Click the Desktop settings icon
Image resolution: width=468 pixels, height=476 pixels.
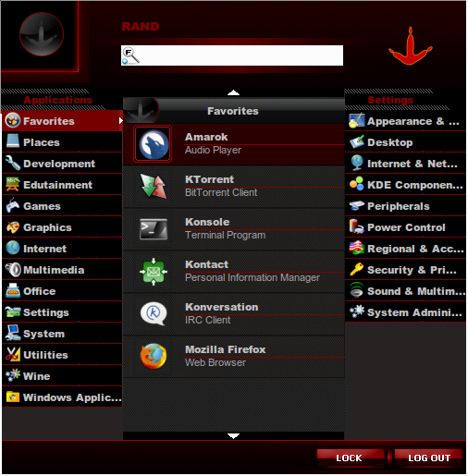tap(357, 141)
